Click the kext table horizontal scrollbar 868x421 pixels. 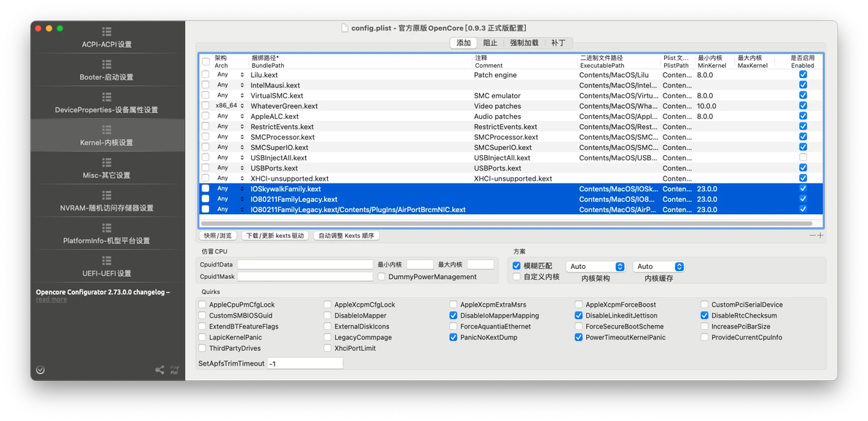(x=507, y=224)
